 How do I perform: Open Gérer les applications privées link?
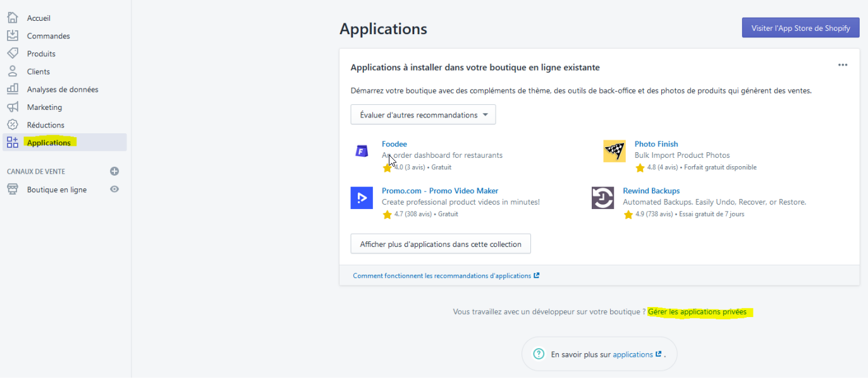coord(697,312)
